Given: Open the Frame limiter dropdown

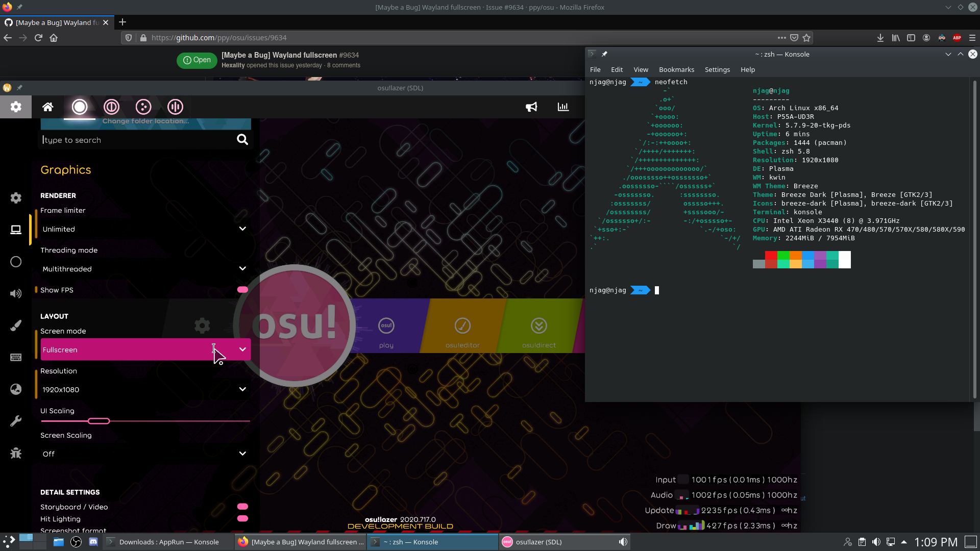Looking at the screenshot, I should click(x=145, y=229).
